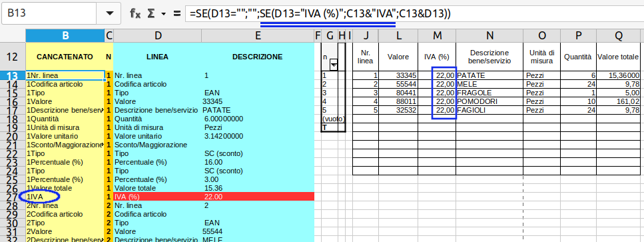The image size is (644, 242).
Task: Click the CANCATENATO header cell
Action: click(65, 57)
